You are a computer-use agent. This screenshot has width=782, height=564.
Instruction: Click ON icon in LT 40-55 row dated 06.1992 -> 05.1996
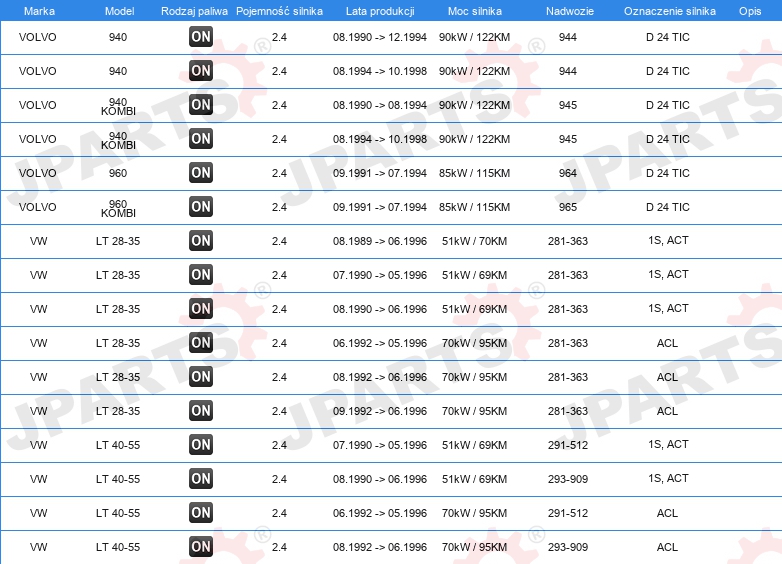click(x=201, y=512)
